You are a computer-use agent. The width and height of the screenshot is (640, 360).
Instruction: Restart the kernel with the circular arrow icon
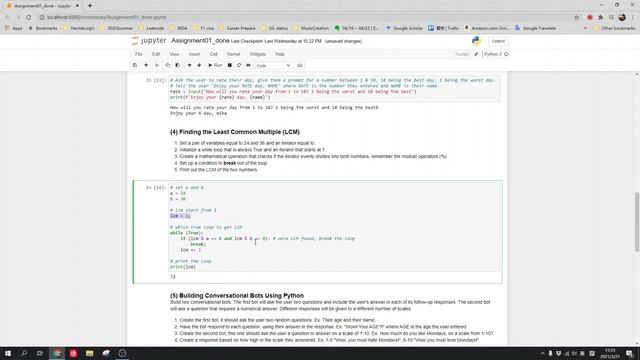tap(239, 65)
